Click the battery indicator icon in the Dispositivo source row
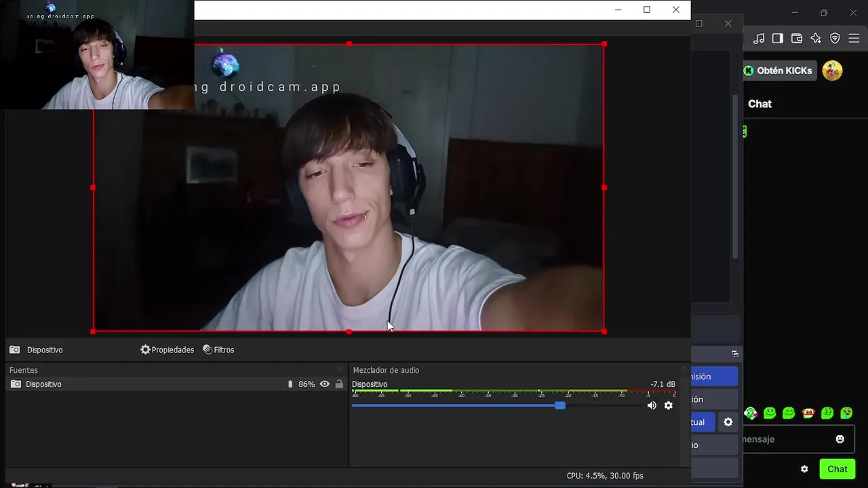Image resolution: width=868 pixels, height=488 pixels. [290, 384]
